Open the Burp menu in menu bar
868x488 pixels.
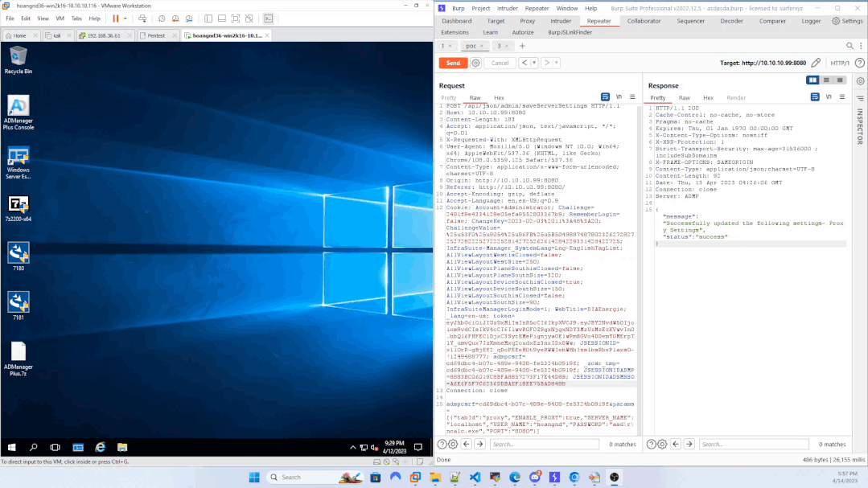pos(459,8)
